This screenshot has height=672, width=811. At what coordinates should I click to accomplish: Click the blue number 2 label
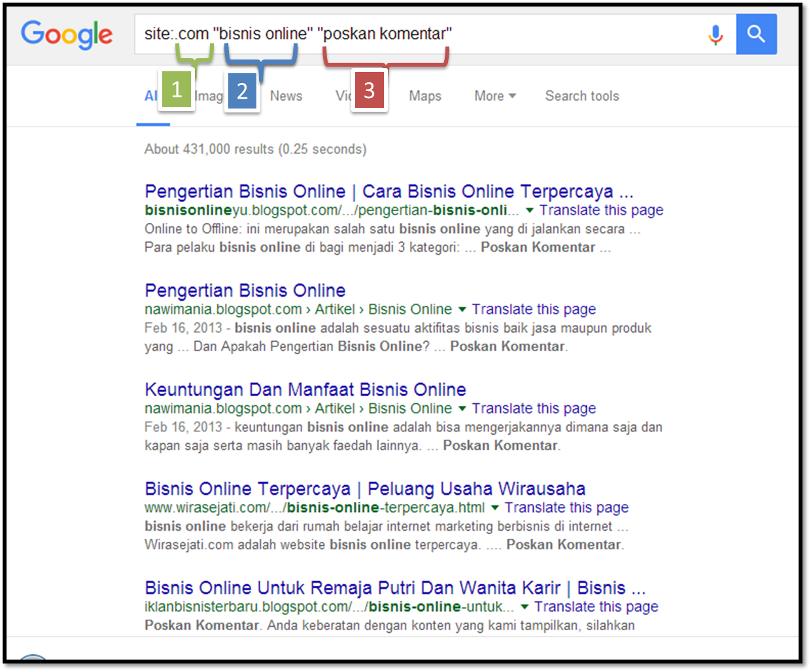point(242,92)
